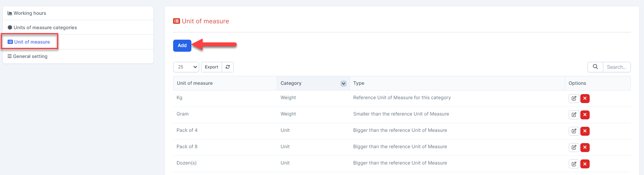Export the unit of measure table
Screen dimensions: 644x175
coord(212,67)
